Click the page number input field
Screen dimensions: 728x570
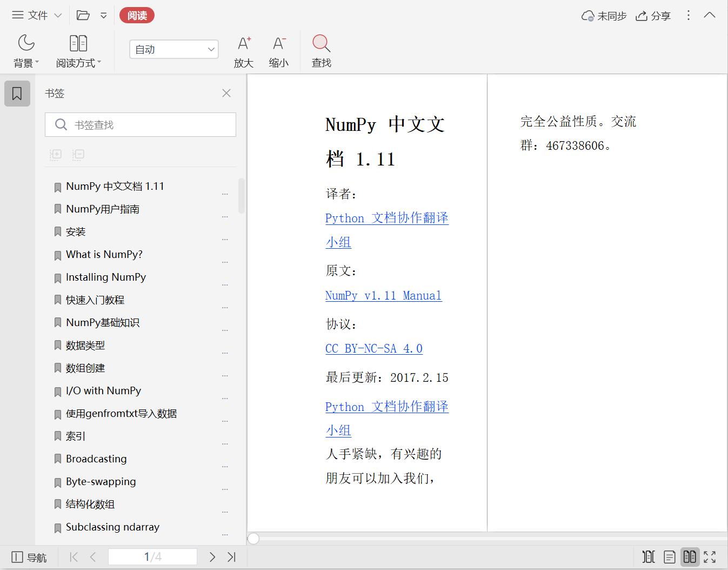click(x=152, y=556)
